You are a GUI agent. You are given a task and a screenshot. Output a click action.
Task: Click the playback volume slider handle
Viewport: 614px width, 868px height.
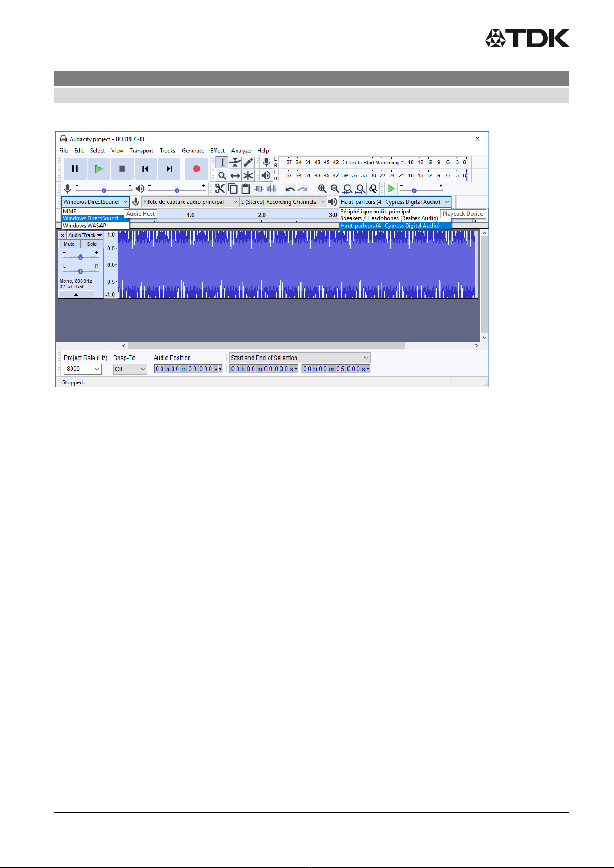(177, 191)
